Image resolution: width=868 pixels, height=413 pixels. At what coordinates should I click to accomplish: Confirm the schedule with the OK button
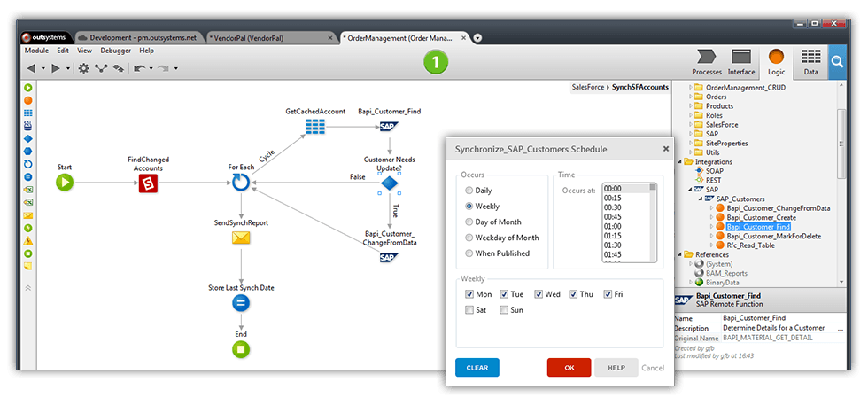[569, 368]
